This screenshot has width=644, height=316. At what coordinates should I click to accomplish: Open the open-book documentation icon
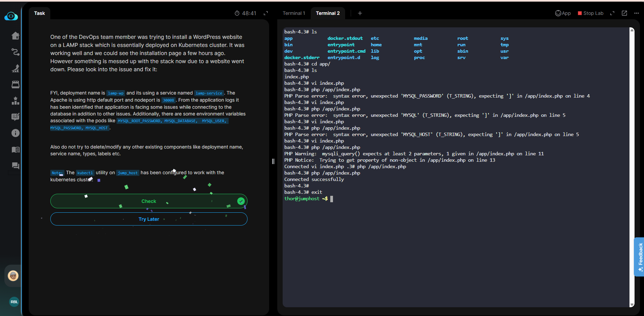(16, 150)
